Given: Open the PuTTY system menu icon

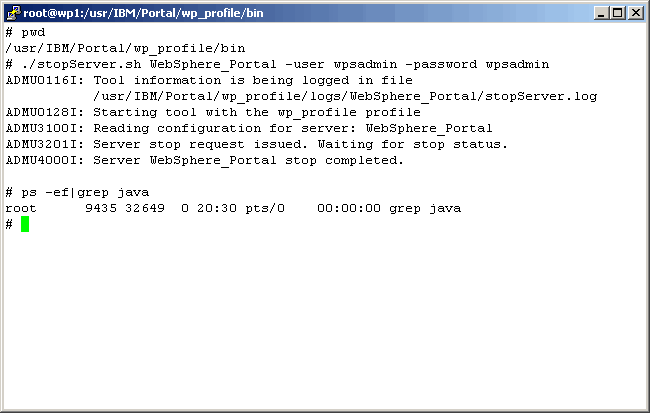Looking at the screenshot, I should (x=13, y=13).
